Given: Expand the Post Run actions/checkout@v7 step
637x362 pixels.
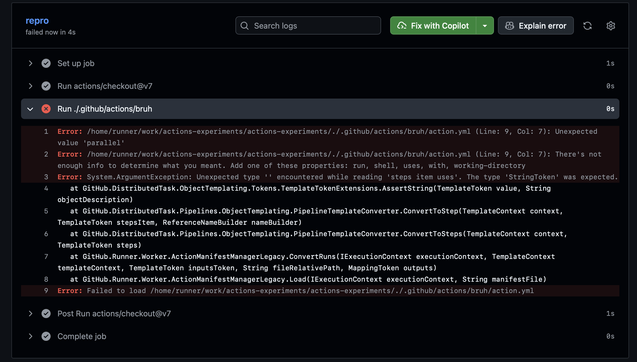Looking at the screenshot, I should click(x=30, y=314).
